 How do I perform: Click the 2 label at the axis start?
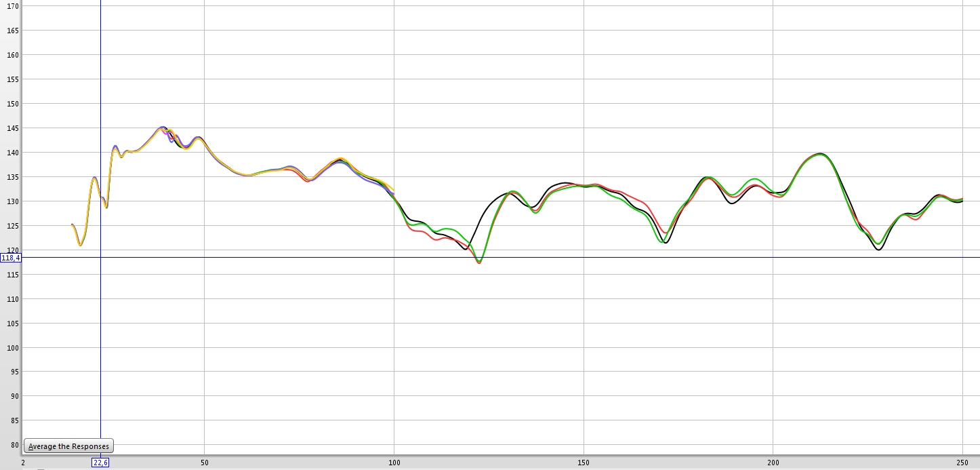[24, 463]
